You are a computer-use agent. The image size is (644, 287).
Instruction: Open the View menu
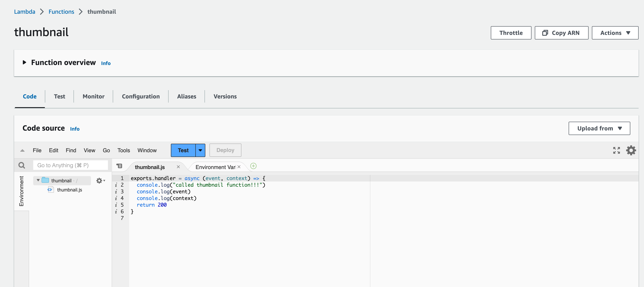click(89, 150)
